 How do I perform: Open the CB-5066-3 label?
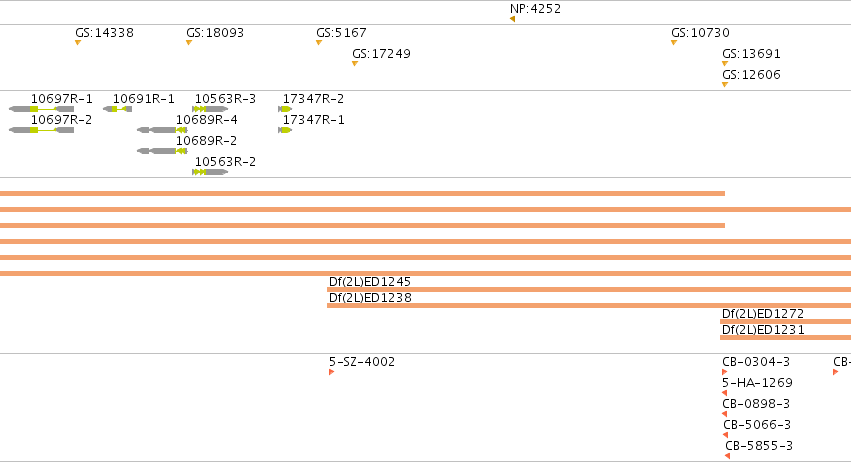point(757,425)
